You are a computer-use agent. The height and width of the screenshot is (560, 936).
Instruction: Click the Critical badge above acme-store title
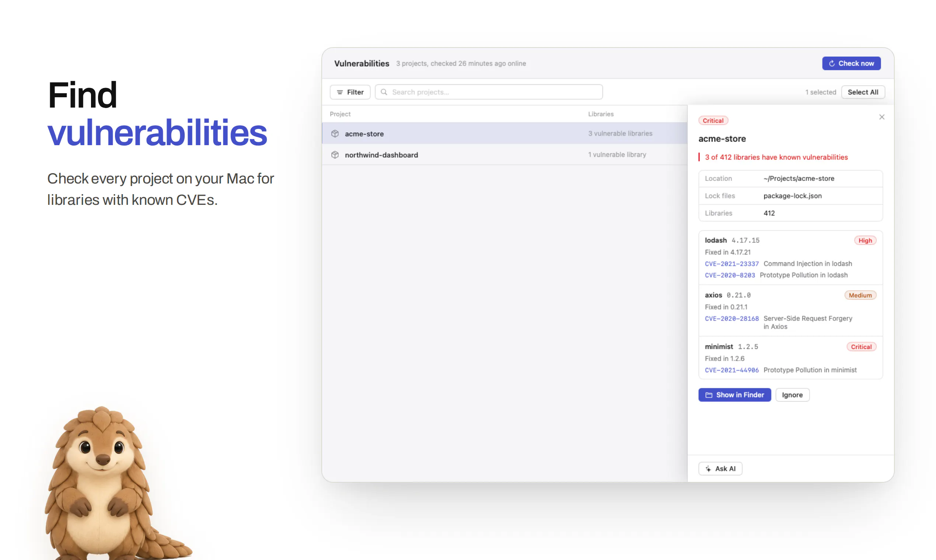pyautogui.click(x=713, y=120)
